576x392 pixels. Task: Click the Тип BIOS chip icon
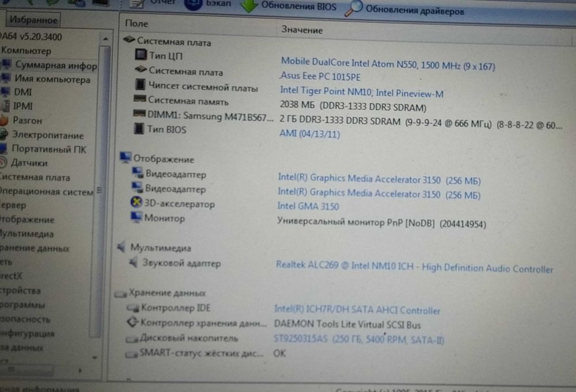pyautogui.click(x=139, y=128)
